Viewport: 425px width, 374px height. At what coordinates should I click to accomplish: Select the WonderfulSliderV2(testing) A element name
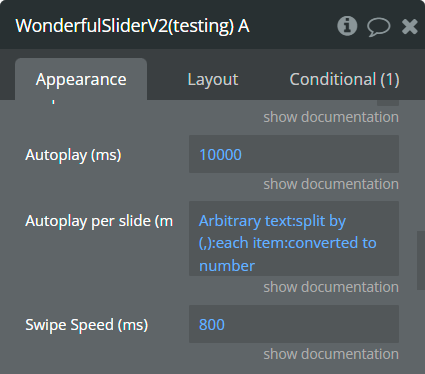click(132, 26)
